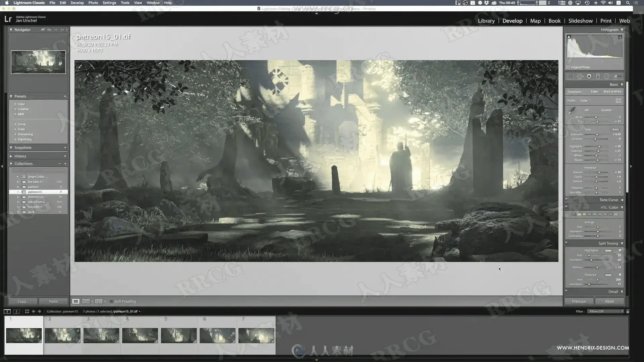Switch to the Library module
The height and width of the screenshot is (362, 644).
click(486, 21)
